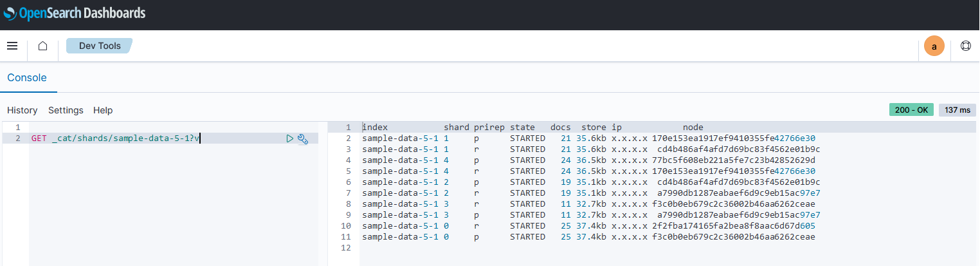
Task: Click the 'ip' column header in output
Action: pyautogui.click(x=617, y=128)
